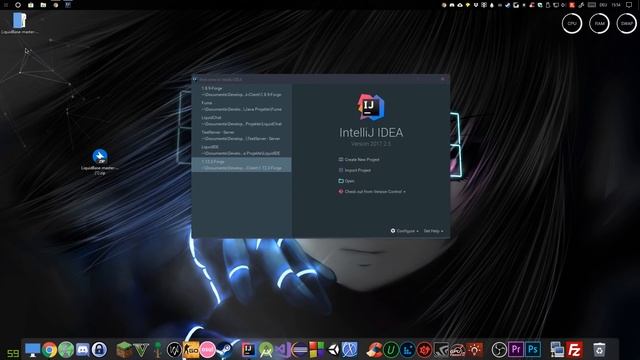
Task: Open Visual Studio from the dock
Action: tap(282, 350)
